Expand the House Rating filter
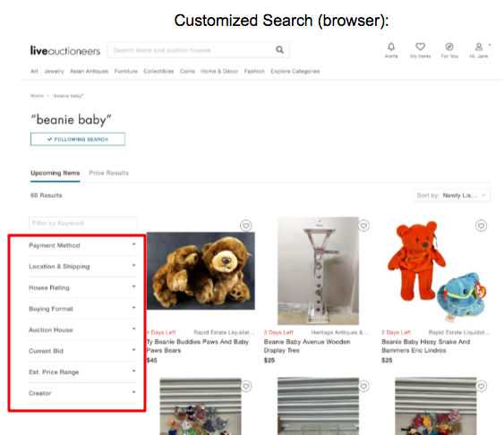 [x=82, y=287]
